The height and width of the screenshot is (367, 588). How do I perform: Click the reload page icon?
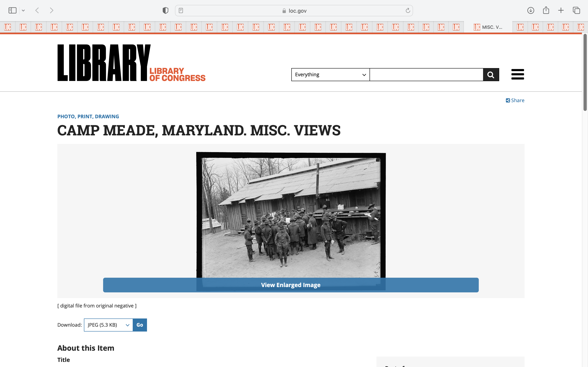pos(408,10)
